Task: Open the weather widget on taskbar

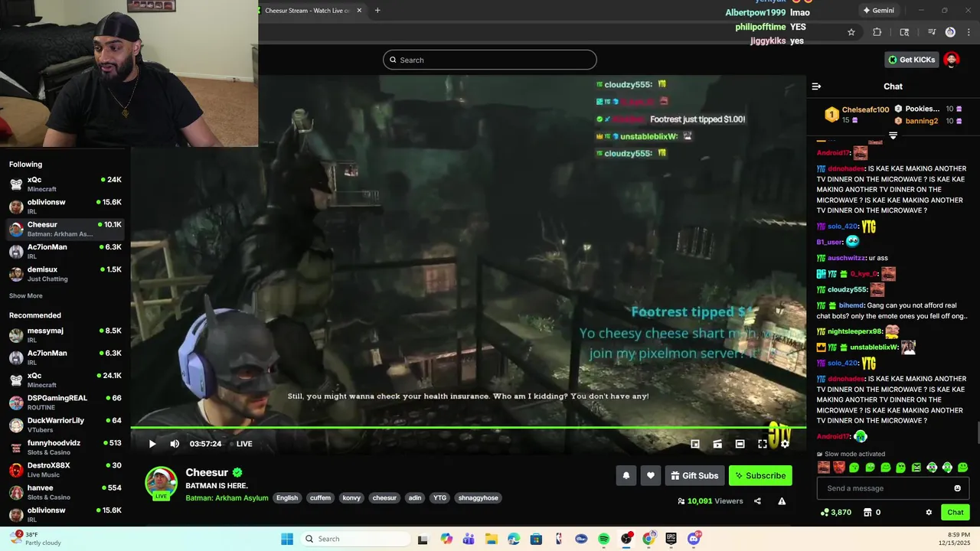Action: tap(37, 539)
